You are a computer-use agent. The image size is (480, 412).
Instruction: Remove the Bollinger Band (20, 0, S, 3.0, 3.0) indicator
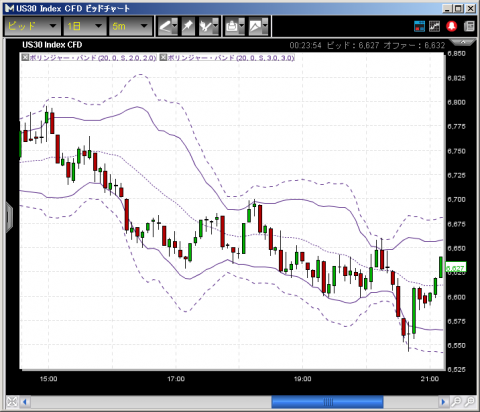pyautogui.click(x=163, y=57)
